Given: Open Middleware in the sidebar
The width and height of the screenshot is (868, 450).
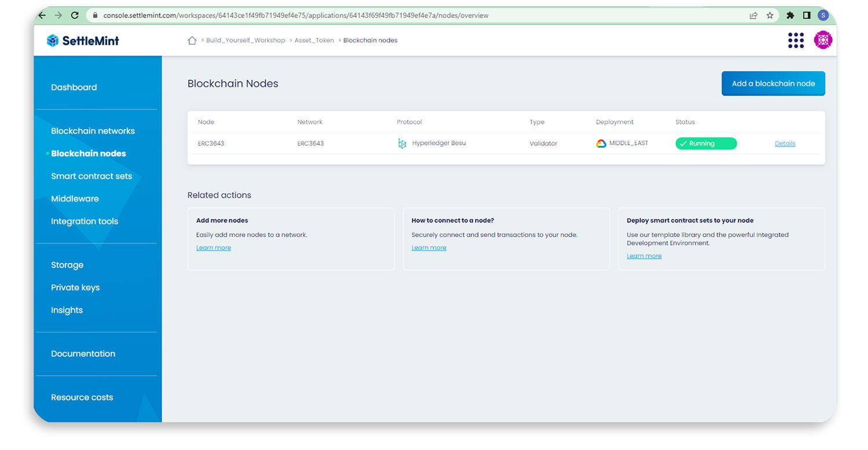Looking at the screenshot, I should tap(75, 199).
